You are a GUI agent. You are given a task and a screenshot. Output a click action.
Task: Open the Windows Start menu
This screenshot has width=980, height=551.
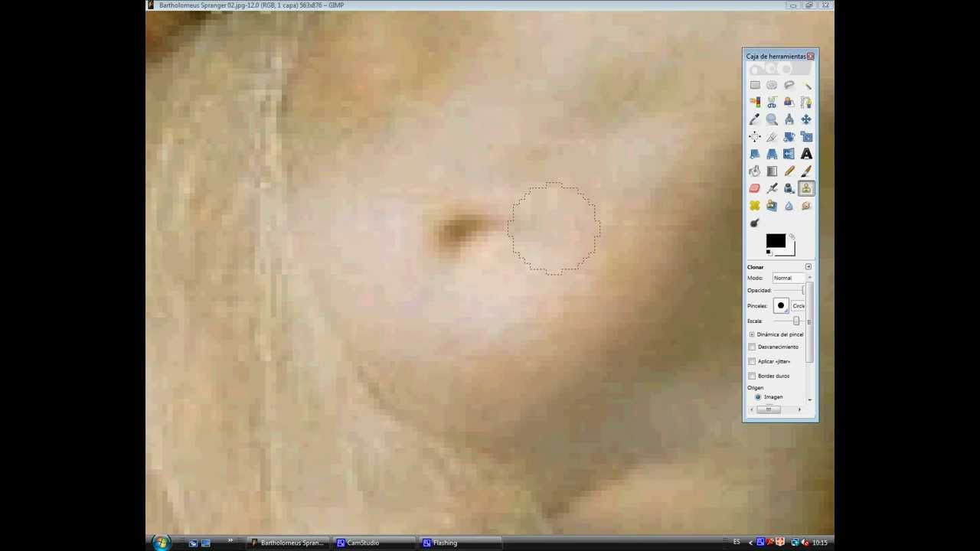tap(161, 543)
